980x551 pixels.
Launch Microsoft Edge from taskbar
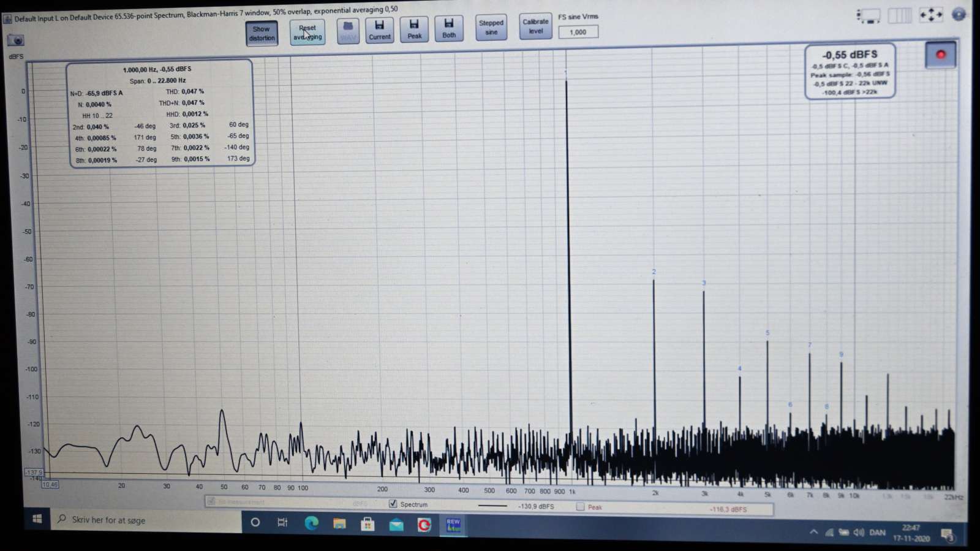311,523
